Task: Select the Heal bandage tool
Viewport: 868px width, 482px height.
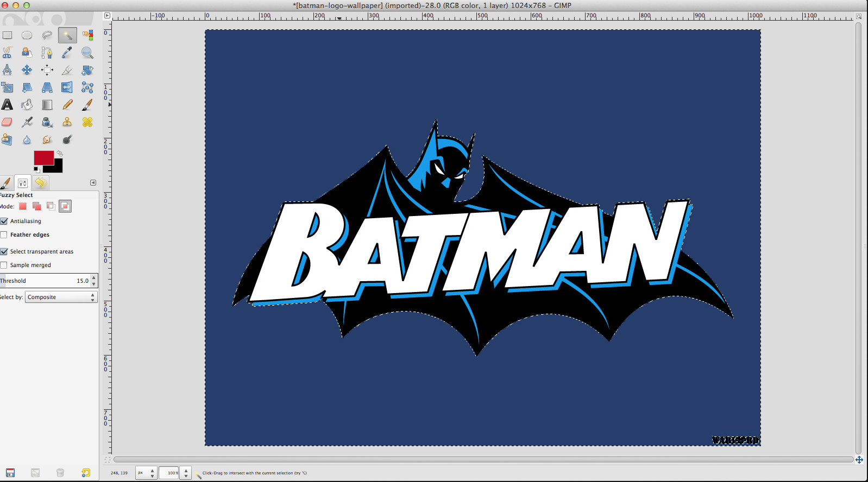Action: coord(87,122)
